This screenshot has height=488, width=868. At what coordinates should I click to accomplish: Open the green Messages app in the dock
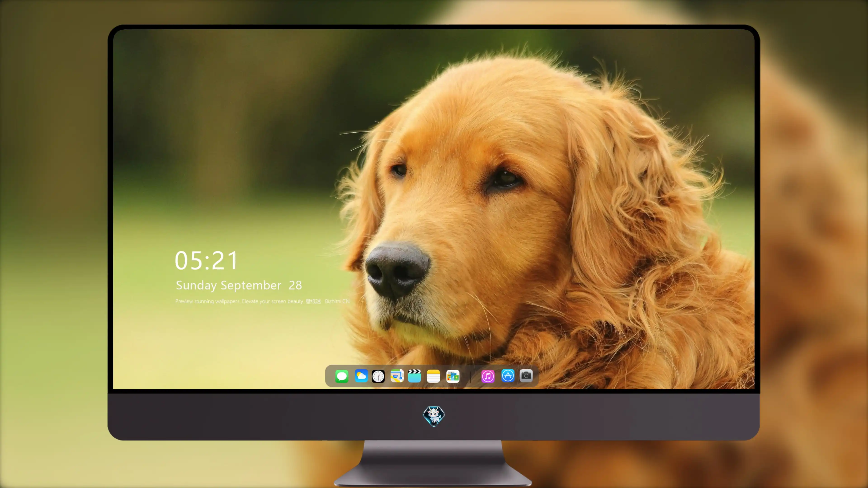(x=342, y=376)
